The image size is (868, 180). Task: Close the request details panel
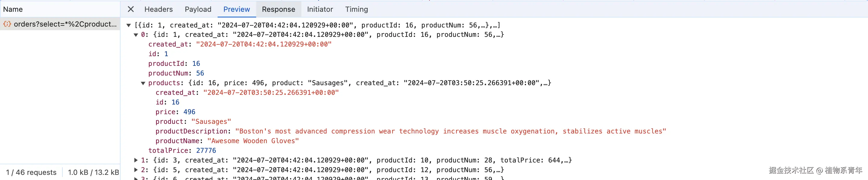pos(131,9)
